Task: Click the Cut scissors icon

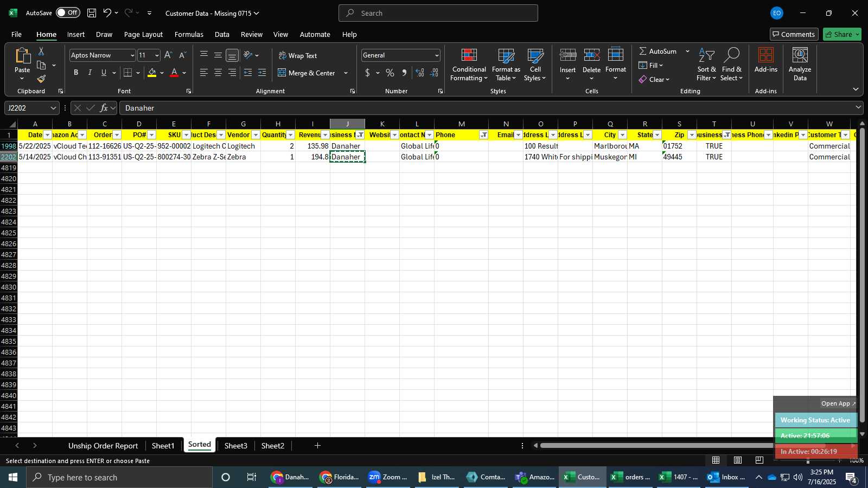Action: click(x=41, y=51)
